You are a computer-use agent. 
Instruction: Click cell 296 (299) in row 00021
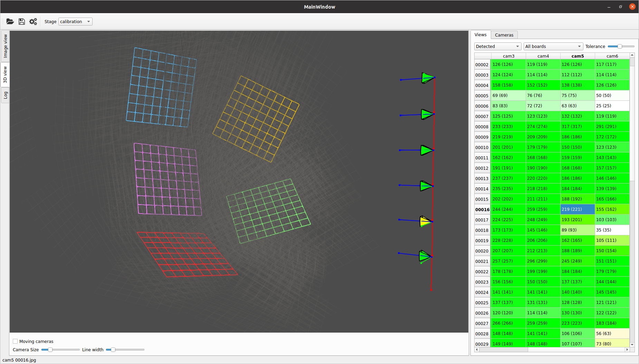pyautogui.click(x=543, y=261)
